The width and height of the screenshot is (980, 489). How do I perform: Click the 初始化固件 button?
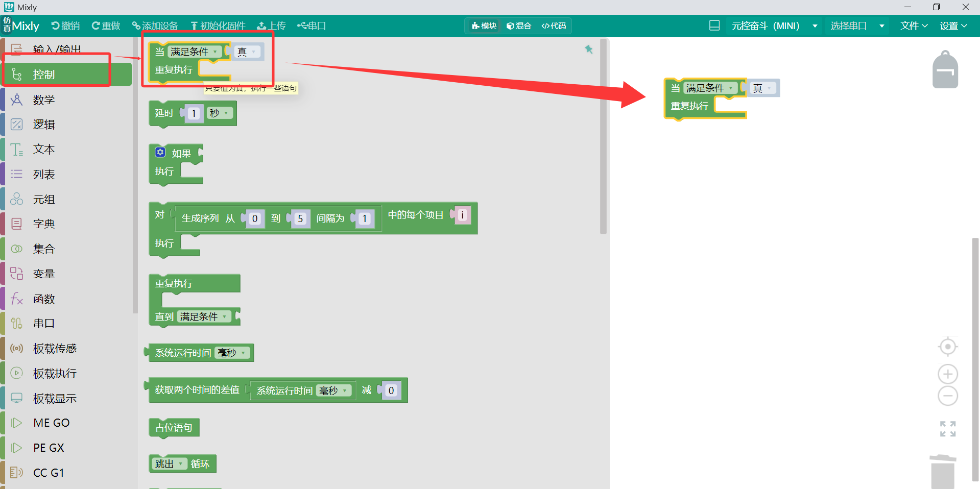218,26
